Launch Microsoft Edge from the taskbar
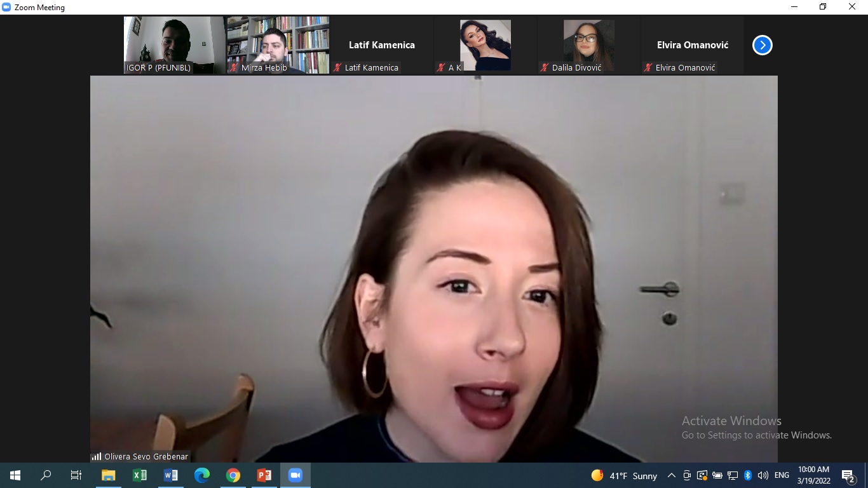The height and width of the screenshot is (488, 868). tap(202, 475)
